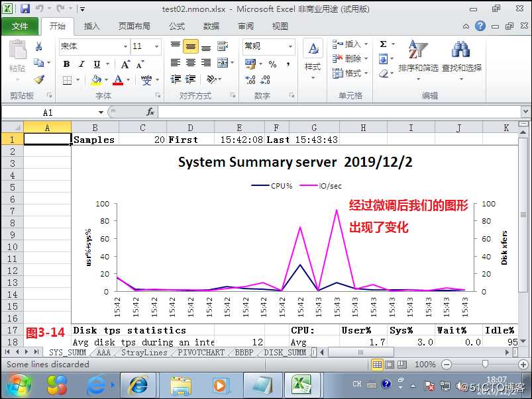
Task: Apply percent style
Action: tap(272, 64)
